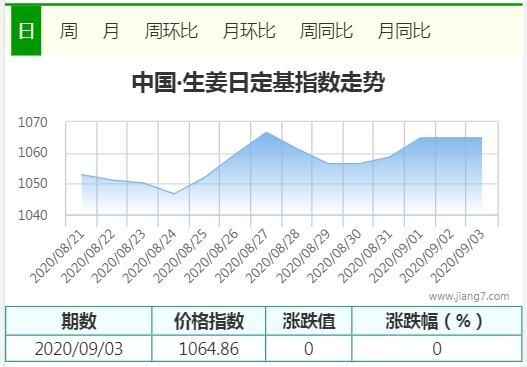The image size is (527, 367).
Task: Click the 1070 y-axis label
Action: [x=33, y=122]
